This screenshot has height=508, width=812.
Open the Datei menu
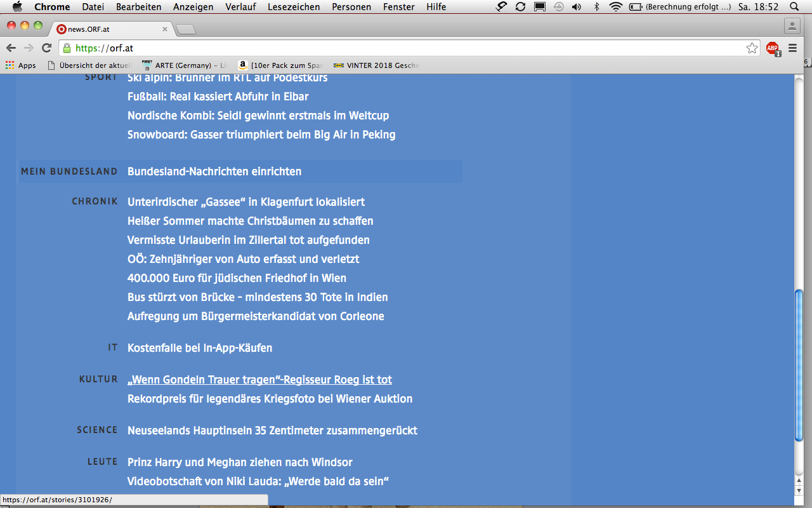(x=93, y=7)
